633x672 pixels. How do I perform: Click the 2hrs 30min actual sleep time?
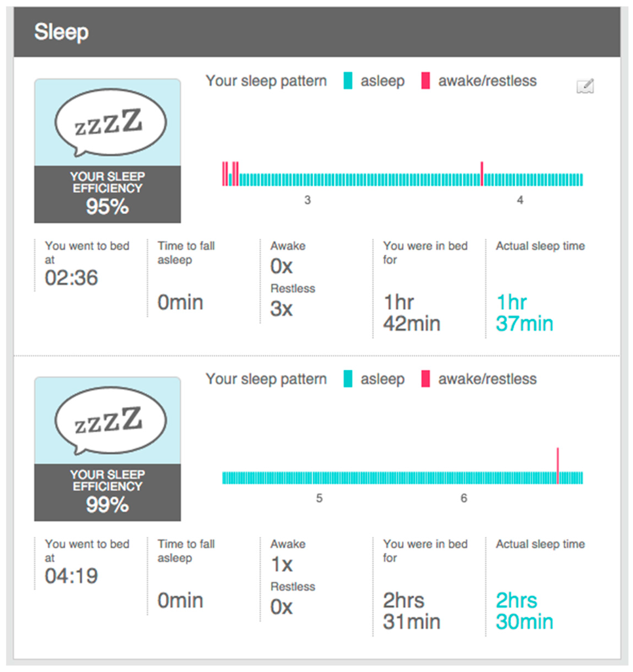525,611
